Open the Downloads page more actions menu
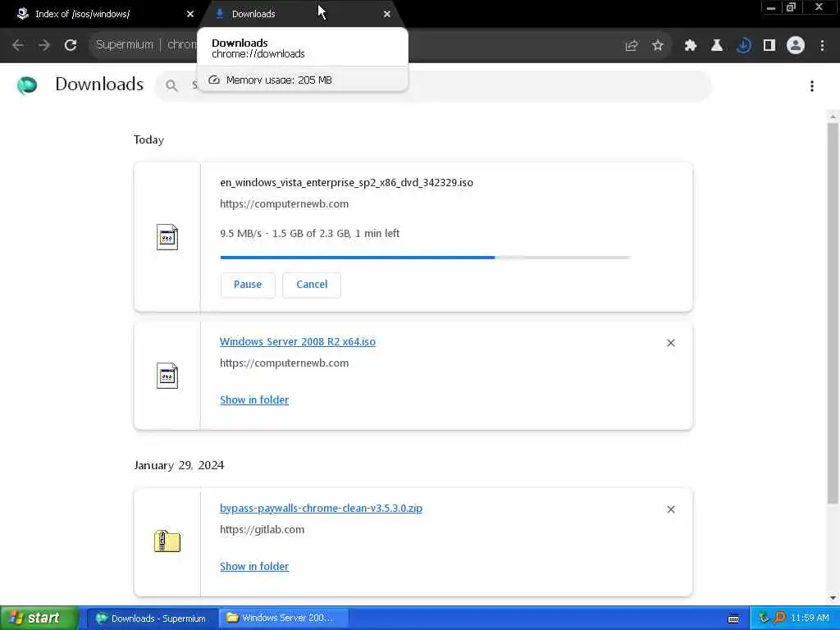840x630 pixels. point(812,85)
